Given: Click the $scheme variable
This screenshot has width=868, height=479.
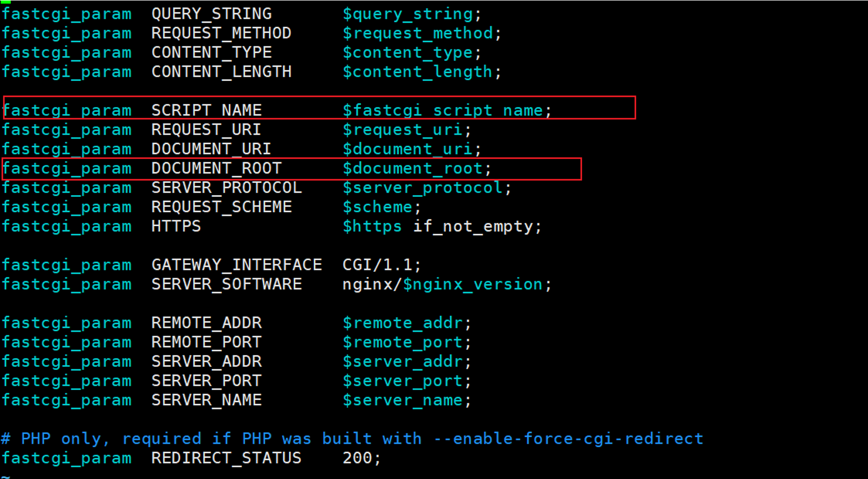Looking at the screenshot, I should pos(378,208).
